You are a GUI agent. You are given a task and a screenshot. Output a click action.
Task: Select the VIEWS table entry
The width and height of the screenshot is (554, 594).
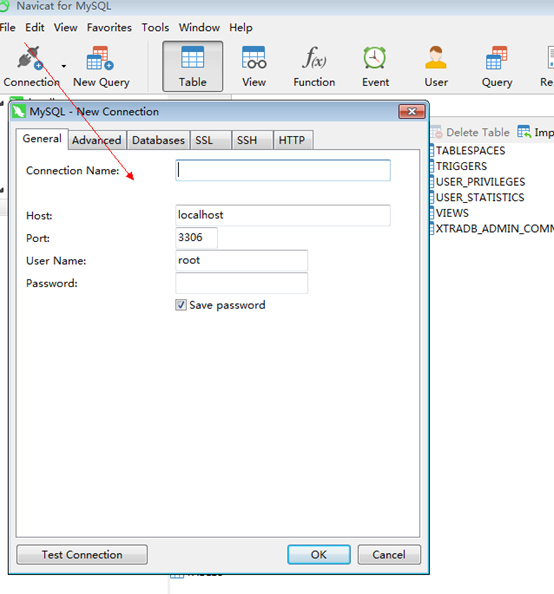pyautogui.click(x=452, y=213)
